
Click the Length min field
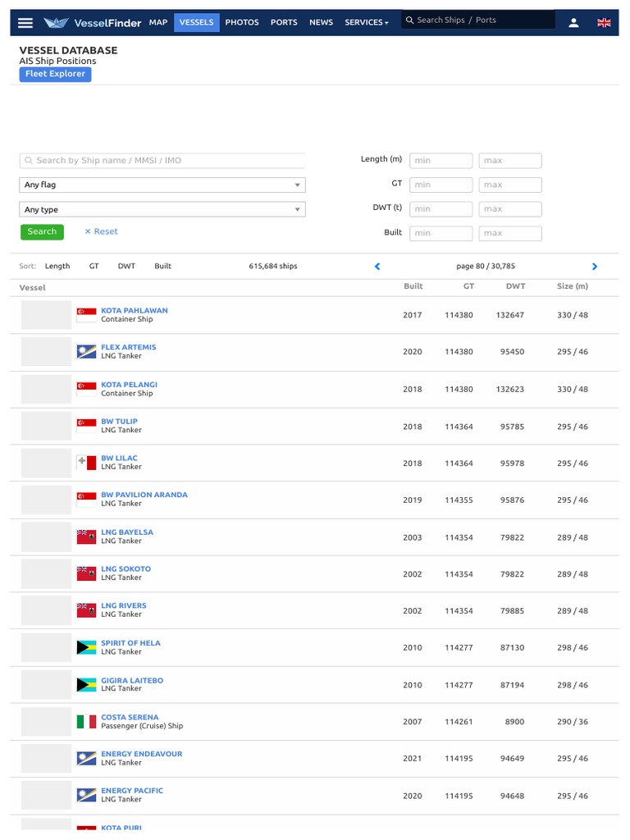tap(441, 160)
